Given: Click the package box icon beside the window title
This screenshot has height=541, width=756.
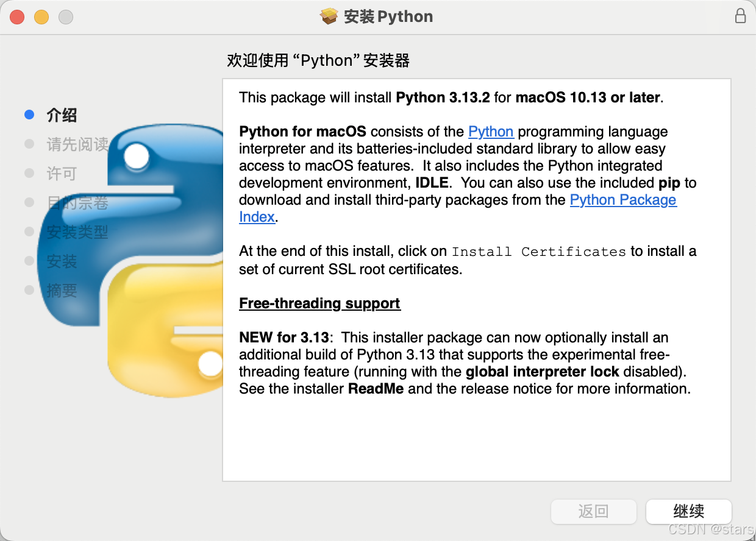Looking at the screenshot, I should coord(329,16).
